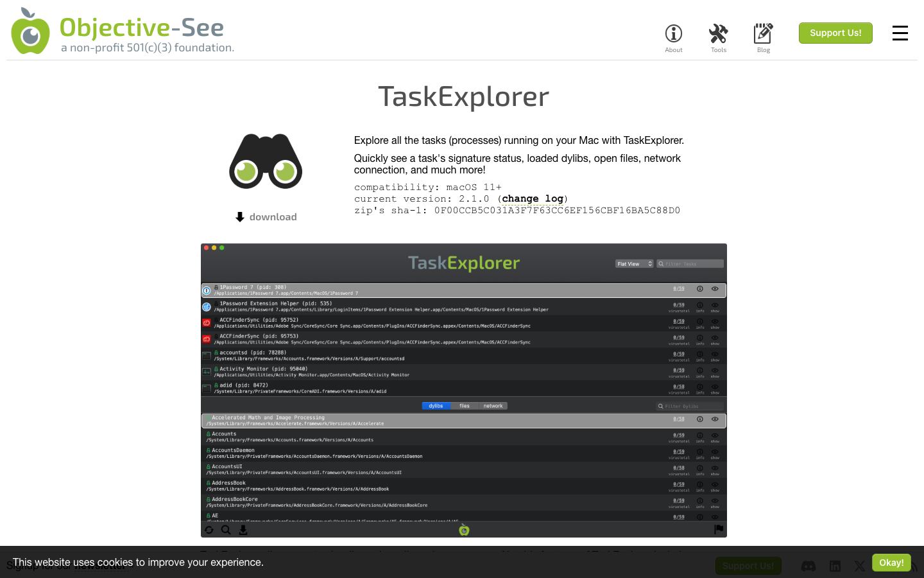924x578 pixels.
Task: Click info icon for 1Password Extension Helper
Action: tap(700, 305)
